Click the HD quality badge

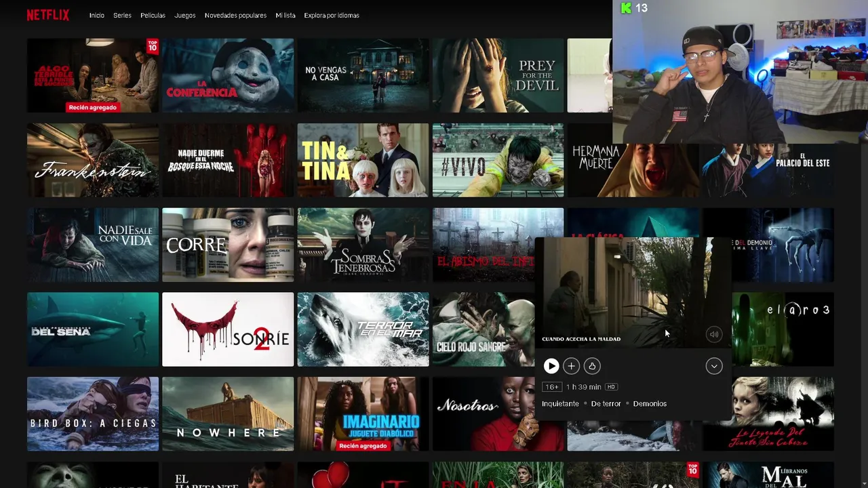[x=611, y=387]
